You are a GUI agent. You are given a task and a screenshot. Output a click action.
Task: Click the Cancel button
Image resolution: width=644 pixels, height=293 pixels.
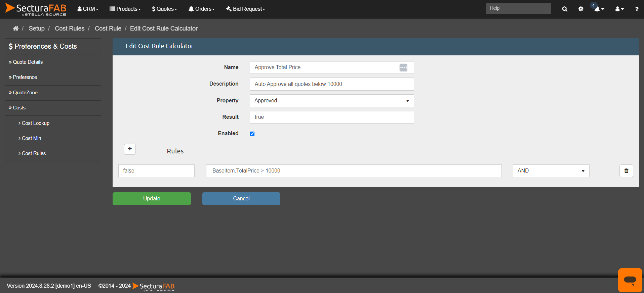click(x=241, y=199)
